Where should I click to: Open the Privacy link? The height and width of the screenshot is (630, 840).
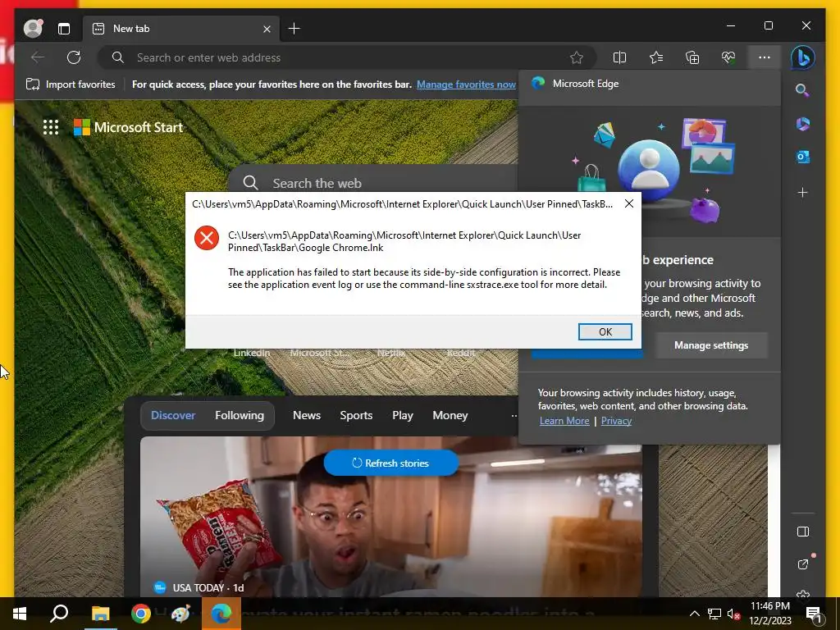tap(616, 421)
